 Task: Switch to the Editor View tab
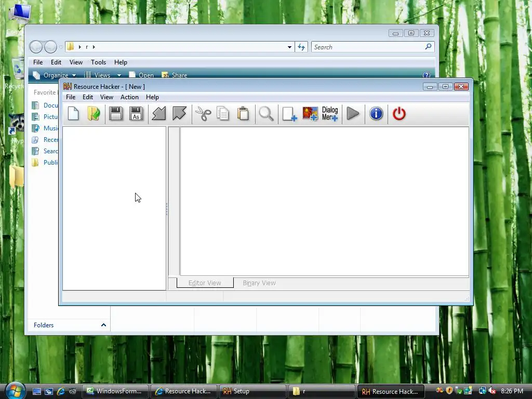[x=205, y=283]
